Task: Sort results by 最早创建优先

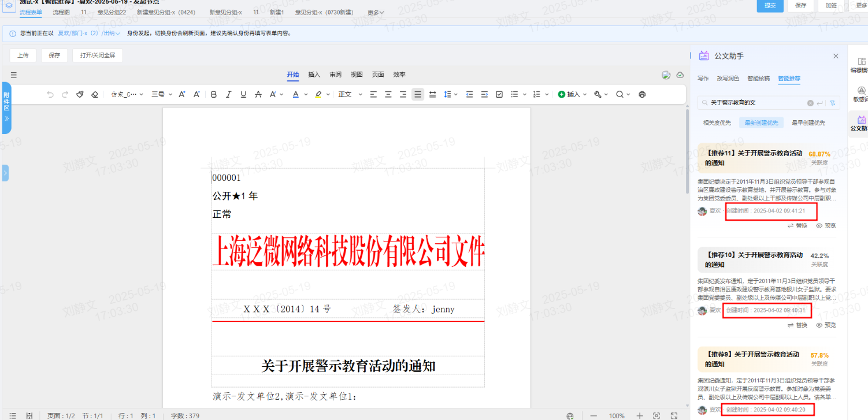Action: [x=808, y=122]
